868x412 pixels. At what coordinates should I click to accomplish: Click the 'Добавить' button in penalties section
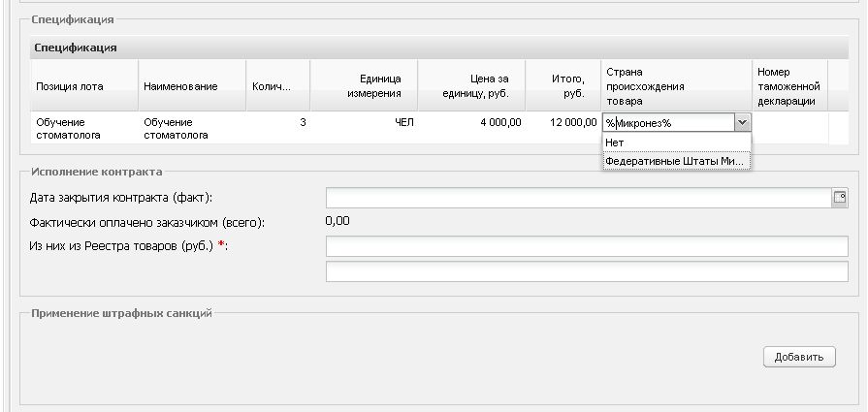[799, 357]
